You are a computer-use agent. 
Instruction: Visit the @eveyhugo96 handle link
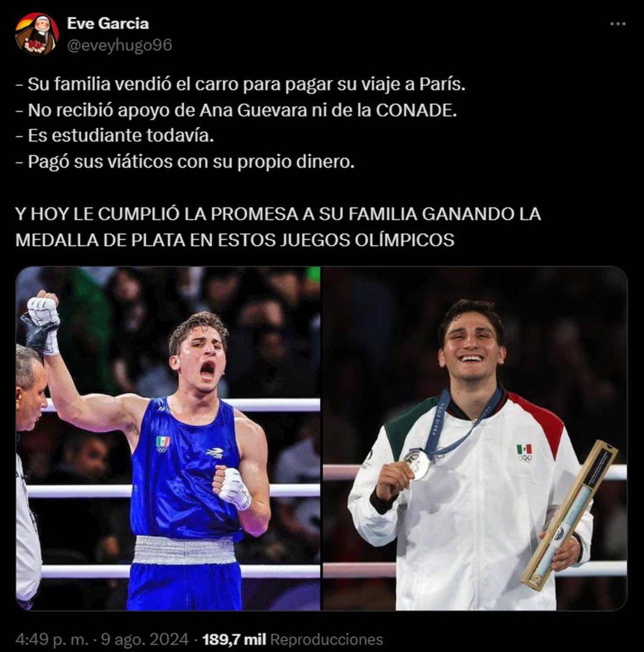coord(119,45)
